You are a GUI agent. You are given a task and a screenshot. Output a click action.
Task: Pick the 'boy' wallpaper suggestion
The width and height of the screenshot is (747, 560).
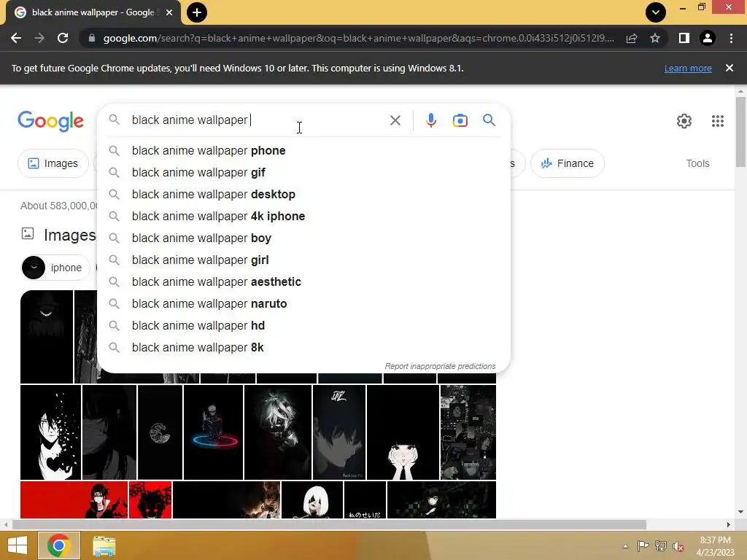point(303,238)
